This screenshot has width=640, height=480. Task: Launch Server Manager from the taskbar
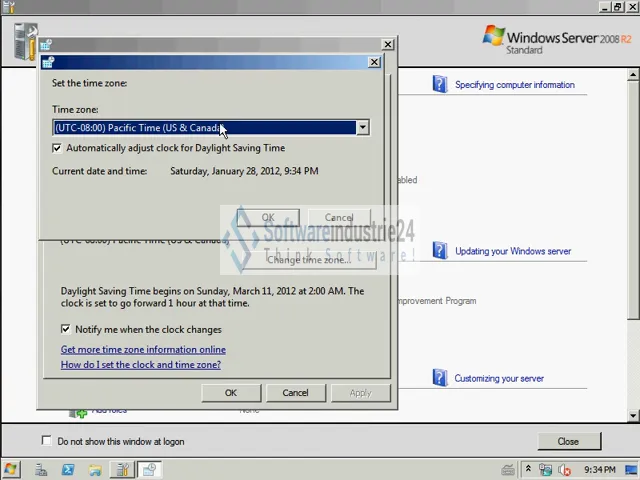tap(41, 469)
